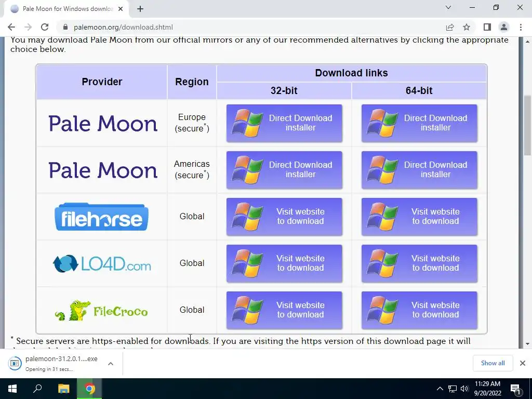532x399 pixels.
Task: Click the Provider column header
Action: (102, 82)
